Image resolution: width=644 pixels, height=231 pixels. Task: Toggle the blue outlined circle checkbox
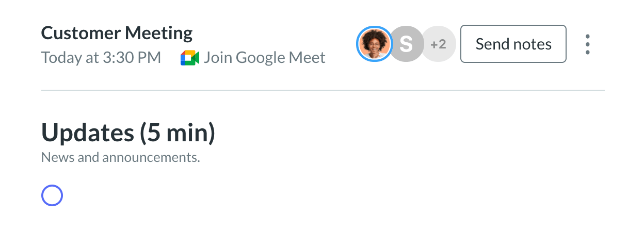pos(52,195)
